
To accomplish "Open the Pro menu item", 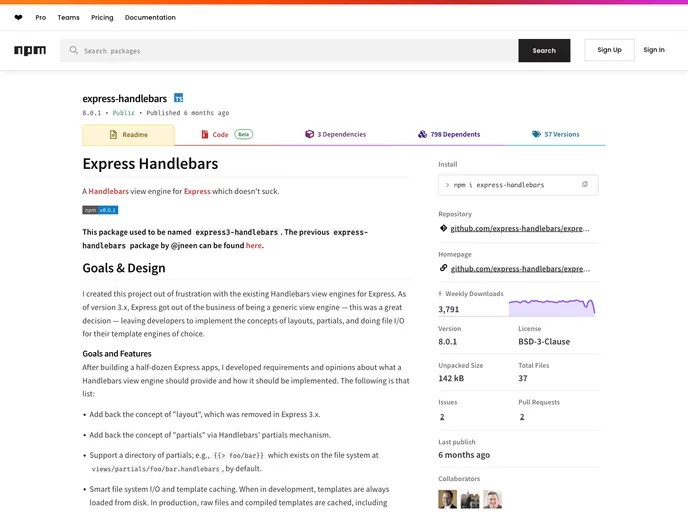I will pos(41,18).
